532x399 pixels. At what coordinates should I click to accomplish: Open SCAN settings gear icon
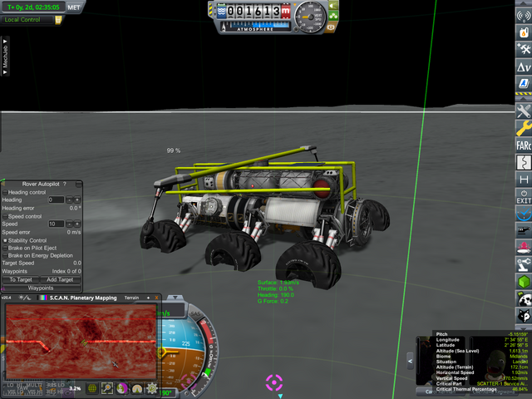pyautogui.click(x=151, y=388)
